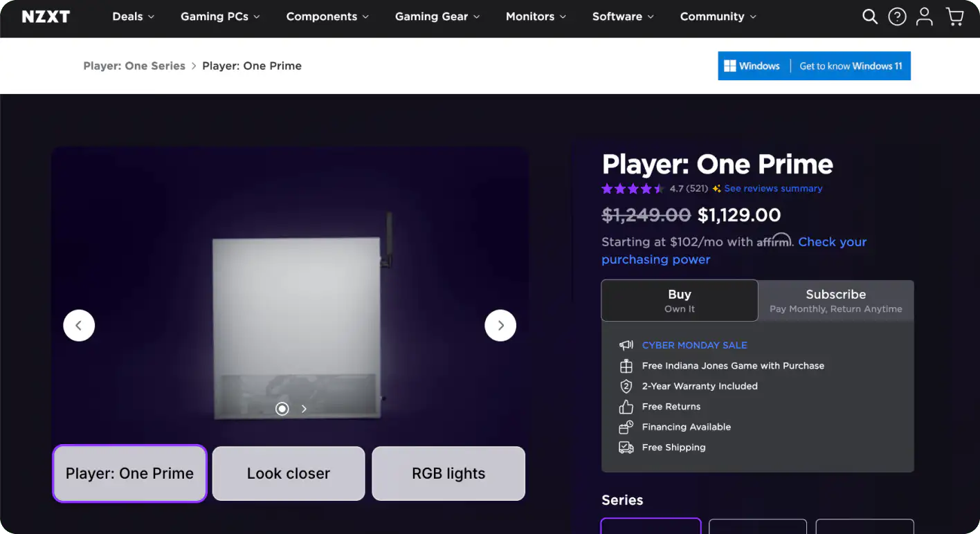Select the Subscribe Pay Monthly tab
The height and width of the screenshot is (534, 980).
point(836,300)
